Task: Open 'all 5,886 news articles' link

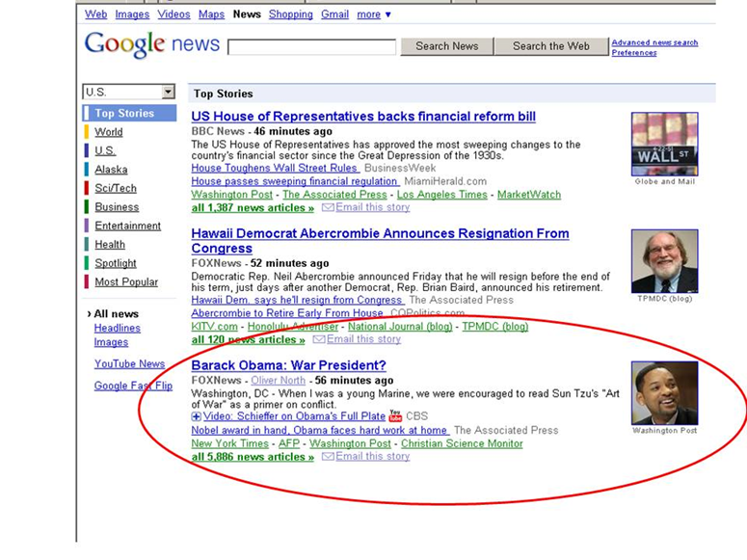Action: pyautogui.click(x=253, y=457)
